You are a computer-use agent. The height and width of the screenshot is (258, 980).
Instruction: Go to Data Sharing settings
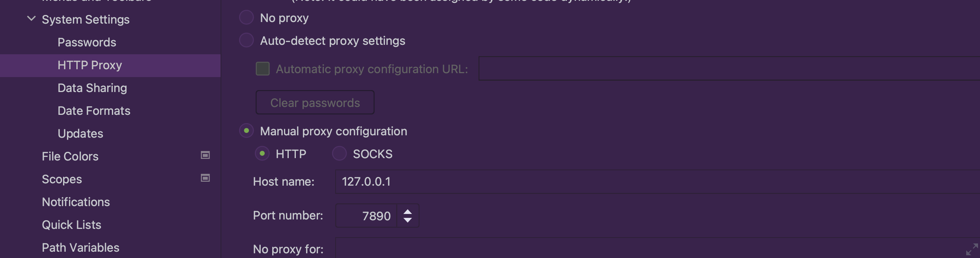[92, 88]
